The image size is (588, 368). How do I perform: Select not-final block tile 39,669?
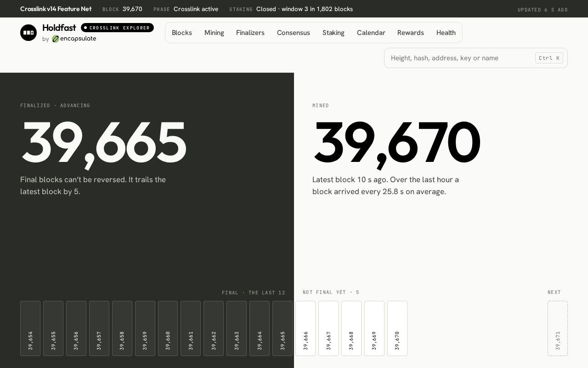[374, 328]
